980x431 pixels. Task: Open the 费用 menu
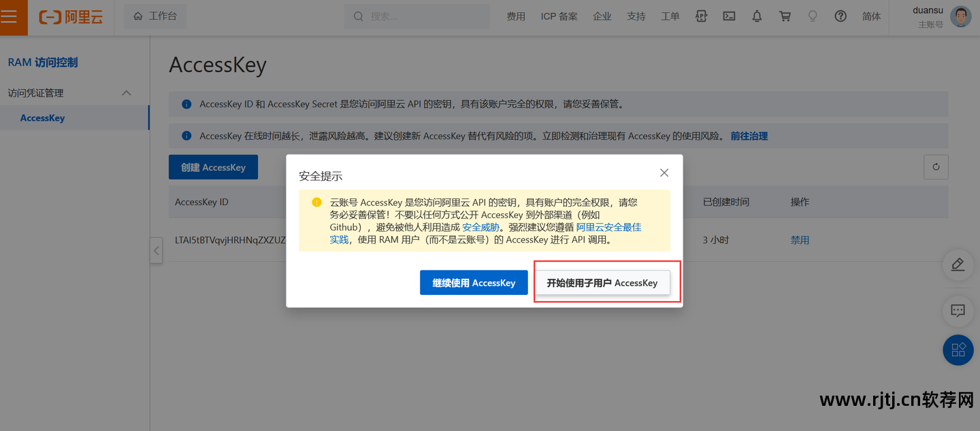coord(516,16)
